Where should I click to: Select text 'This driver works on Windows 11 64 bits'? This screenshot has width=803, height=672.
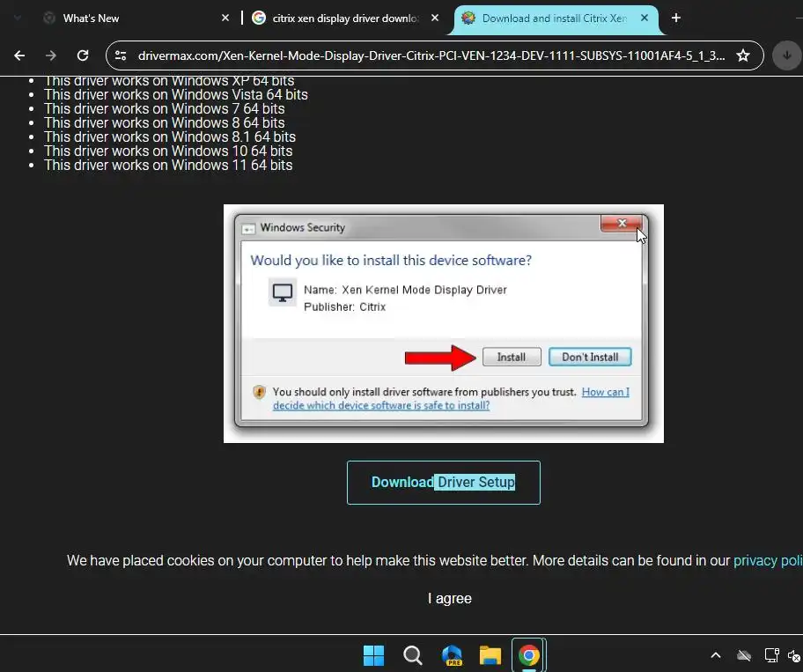pos(168,165)
